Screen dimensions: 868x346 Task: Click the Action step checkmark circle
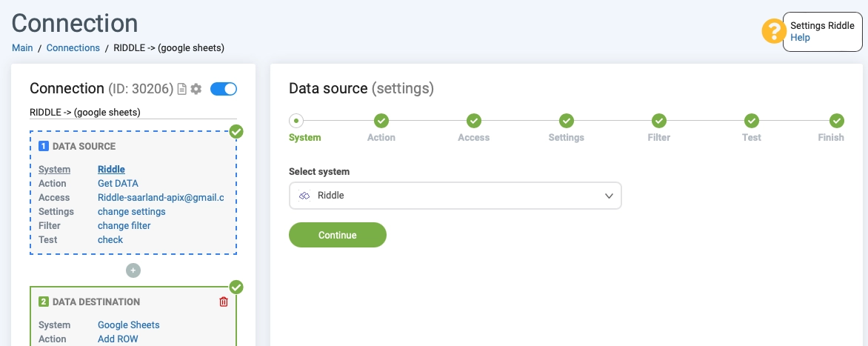tap(381, 120)
